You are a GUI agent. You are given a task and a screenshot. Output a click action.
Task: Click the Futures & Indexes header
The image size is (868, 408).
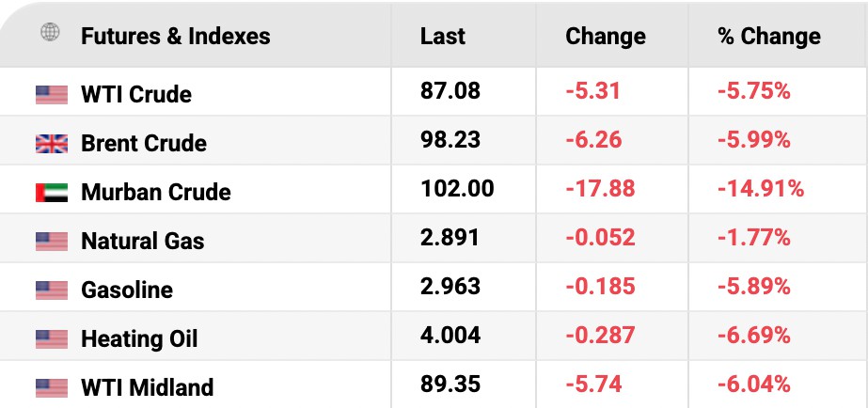[176, 37]
